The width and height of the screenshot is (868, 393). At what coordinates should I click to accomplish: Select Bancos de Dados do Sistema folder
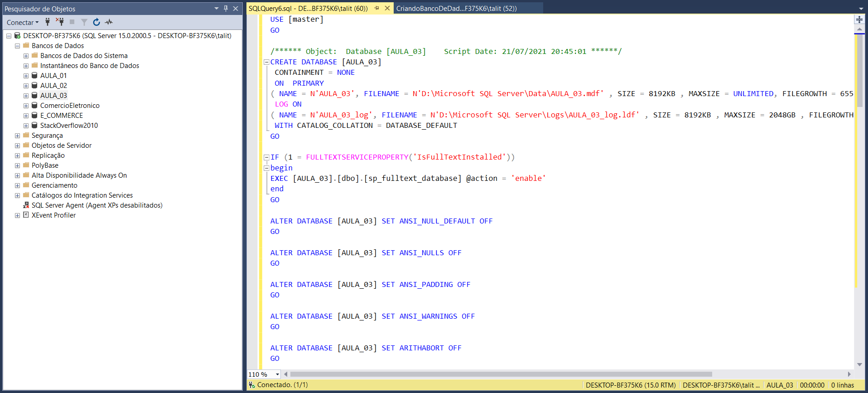click(x=84, y=56)
